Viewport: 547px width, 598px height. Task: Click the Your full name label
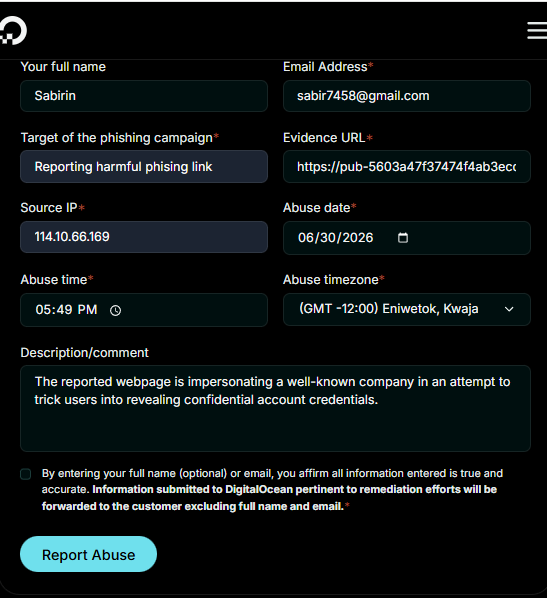click(x=63, y=67)
